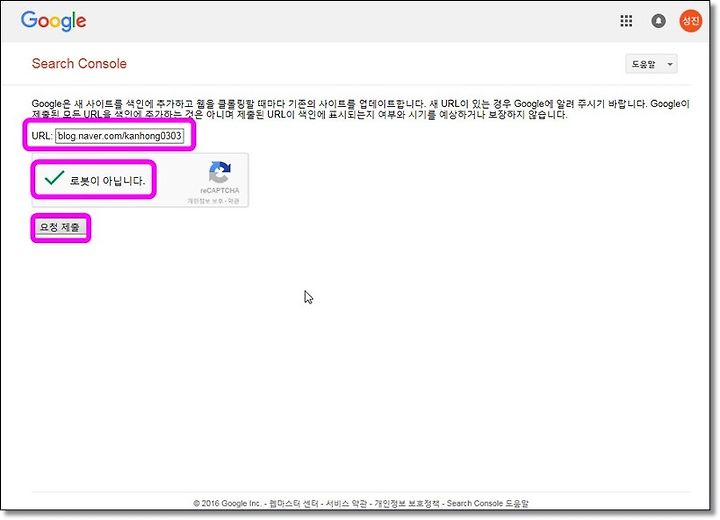Click the © 2016 Google Inc. text
Viewport: 720px width, 520px height.
tap(227, 503)
